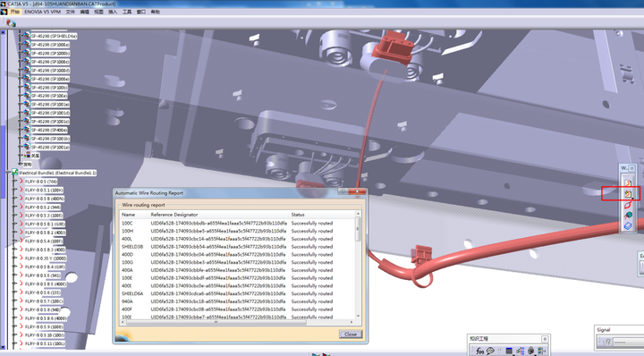Open the 开始 (Start) menu

coord(14,12)
